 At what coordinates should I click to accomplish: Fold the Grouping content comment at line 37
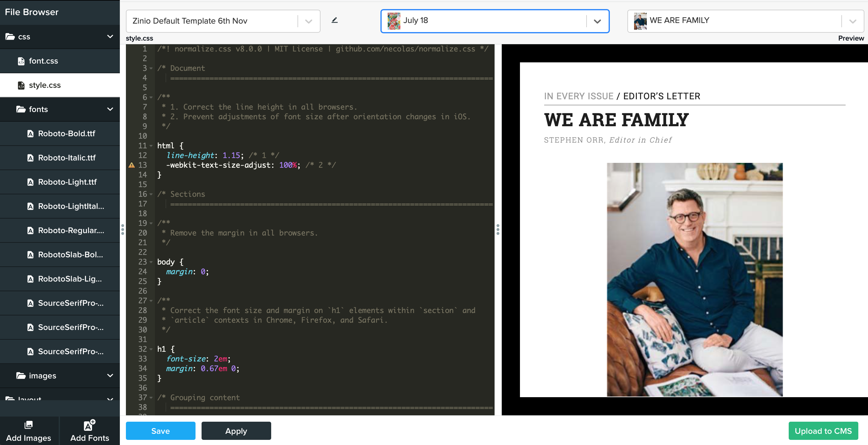tap(151, 398)
